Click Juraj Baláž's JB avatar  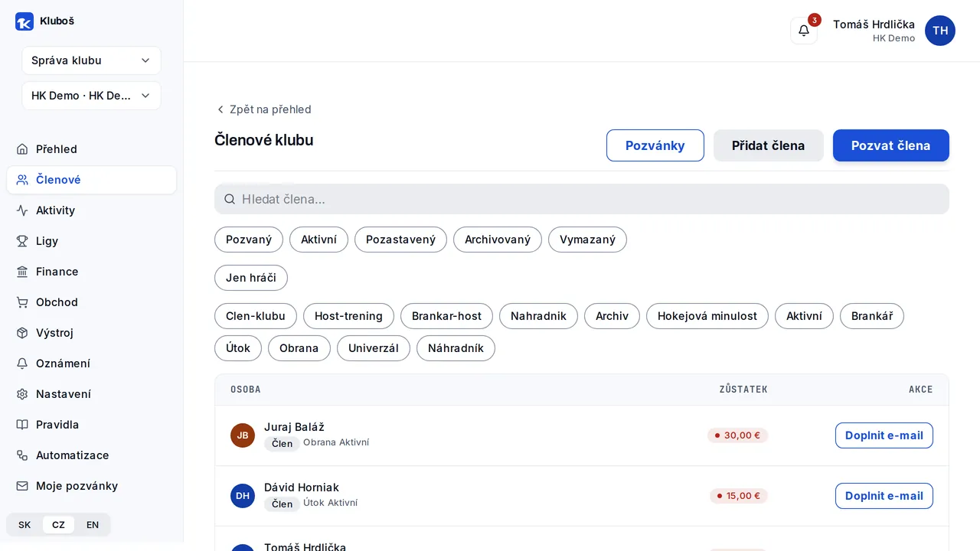[243, 435]
